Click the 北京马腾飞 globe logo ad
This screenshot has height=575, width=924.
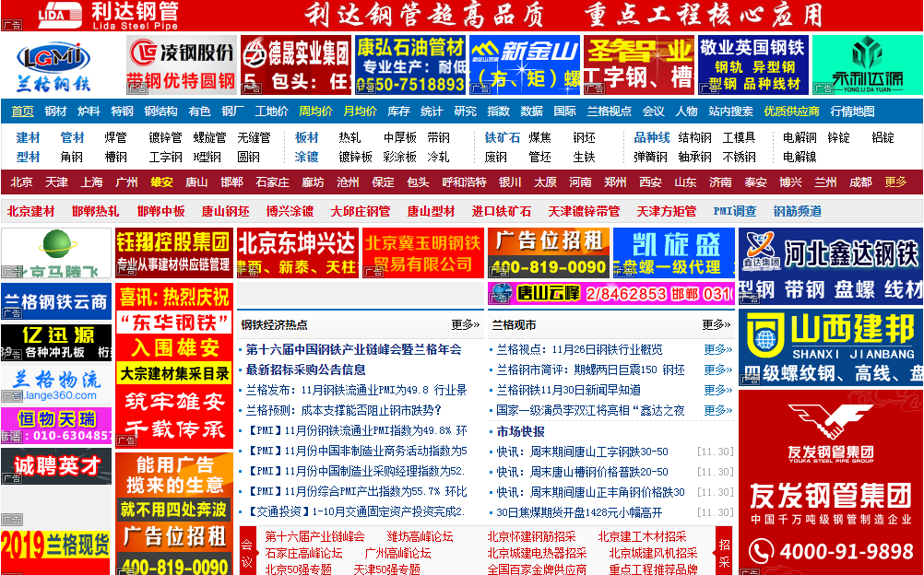(56, 252)
